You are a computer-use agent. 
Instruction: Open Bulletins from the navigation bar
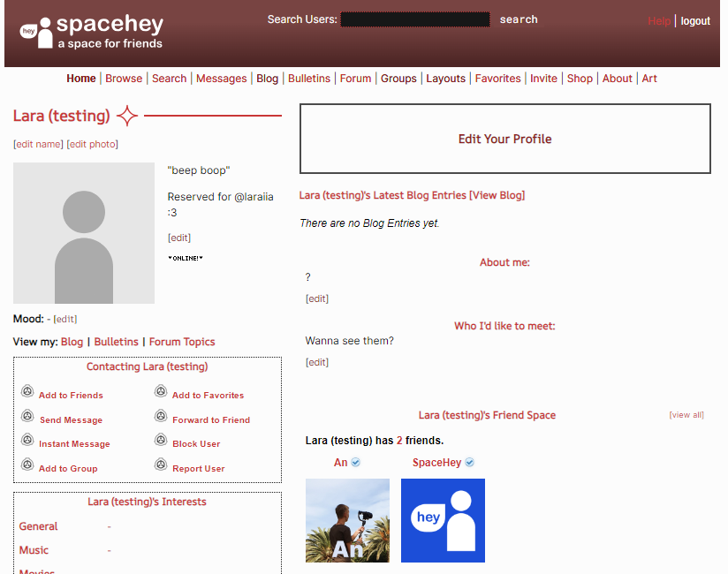click(x=308, y=79)
